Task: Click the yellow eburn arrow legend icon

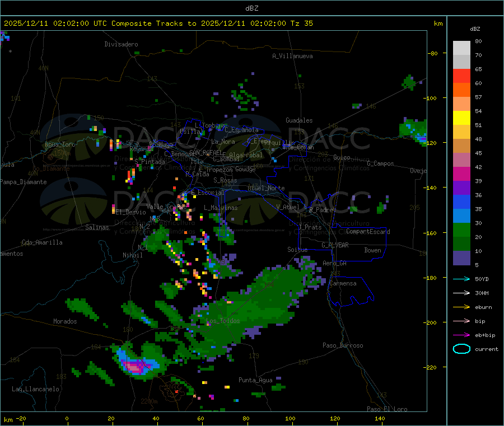Action: pyautogui.click(x=461, y=307)
